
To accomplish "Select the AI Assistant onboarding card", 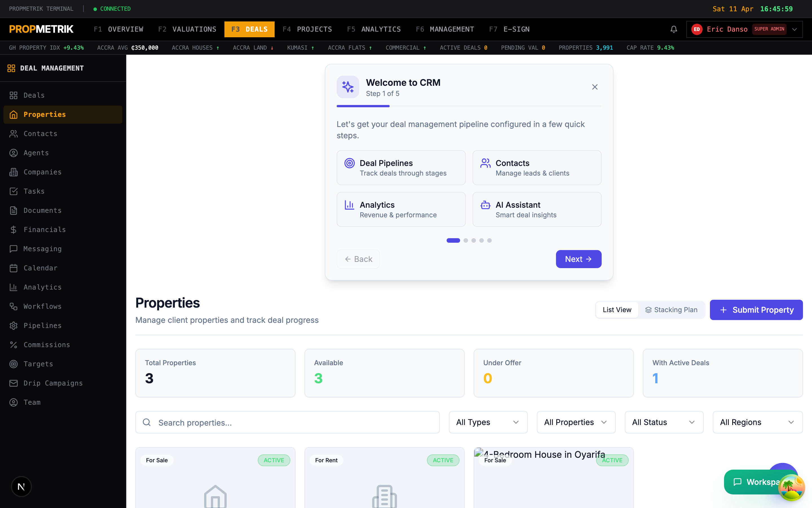I will pyautogui.click(x=537, y=209).
